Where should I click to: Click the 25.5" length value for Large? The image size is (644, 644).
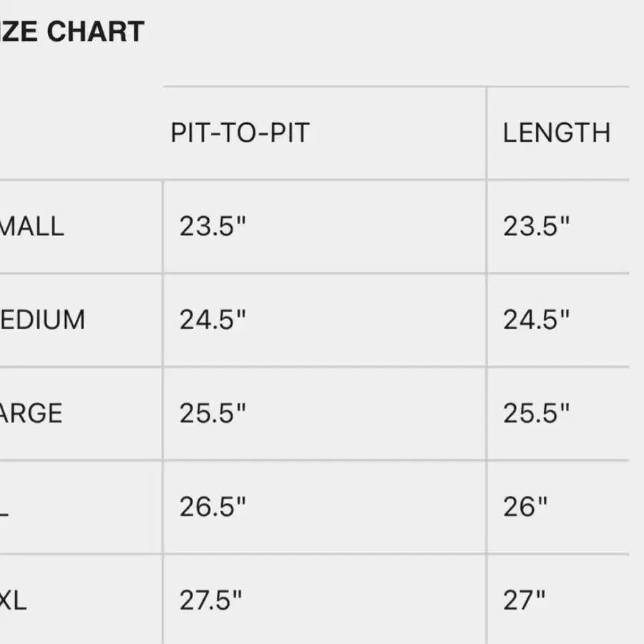[x=537, y=413]
